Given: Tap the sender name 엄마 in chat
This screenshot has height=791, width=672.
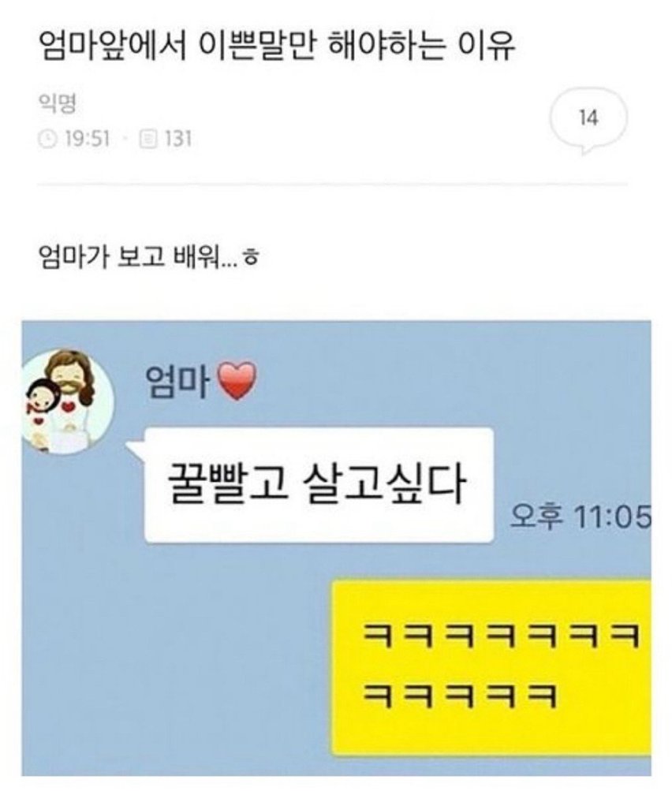Looking at the screenshot, I should 178,382.
